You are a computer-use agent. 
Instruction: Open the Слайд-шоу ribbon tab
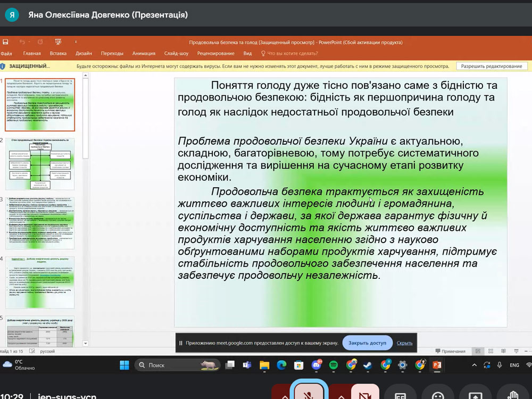tap(176, 53)
